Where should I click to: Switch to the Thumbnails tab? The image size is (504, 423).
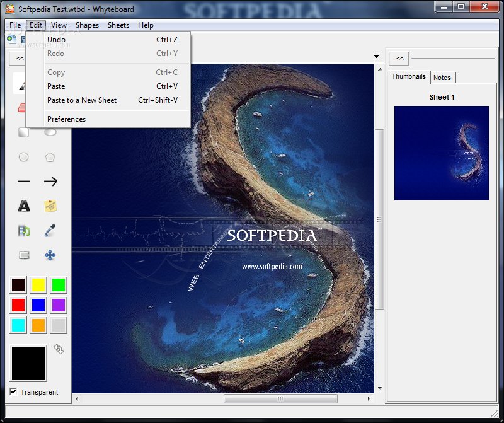click(408, 76)
